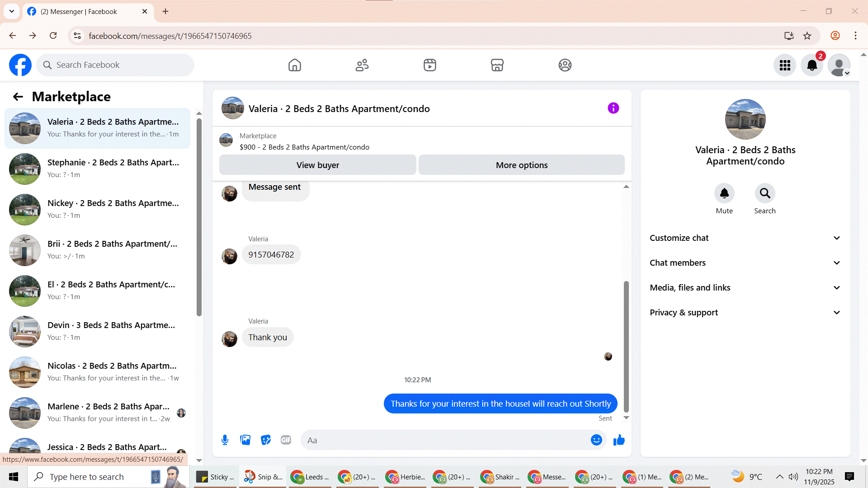
Task: Switch to Messenger | Facebook browser tab
Action: coord(88,12)
